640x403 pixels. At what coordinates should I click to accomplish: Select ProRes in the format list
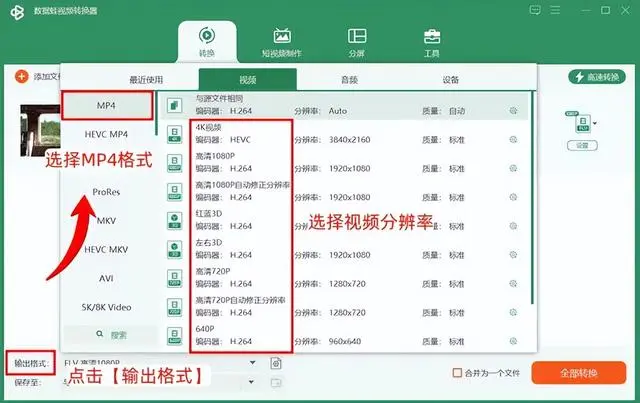(x=107, y=192)
